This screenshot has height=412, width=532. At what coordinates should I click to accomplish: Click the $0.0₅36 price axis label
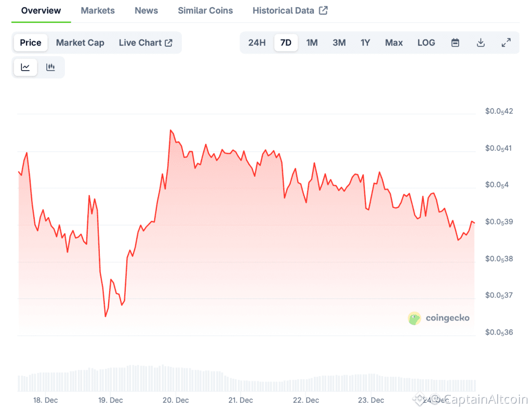click(499, 333)
